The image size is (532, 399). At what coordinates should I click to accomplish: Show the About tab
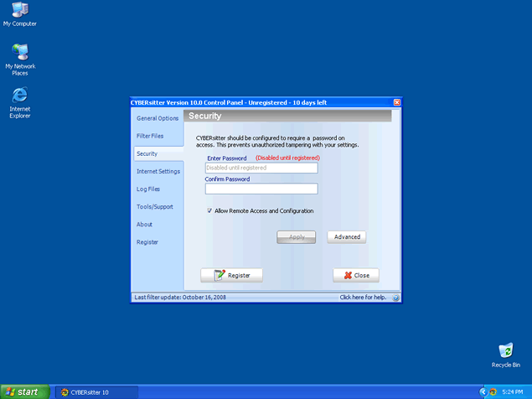coord(145,225)
